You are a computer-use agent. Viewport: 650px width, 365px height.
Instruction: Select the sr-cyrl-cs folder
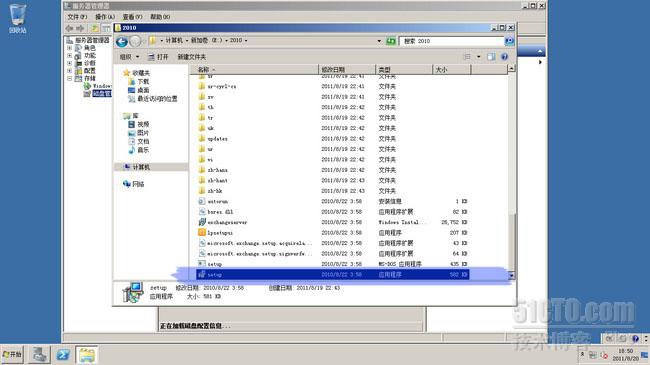[222, 86]
